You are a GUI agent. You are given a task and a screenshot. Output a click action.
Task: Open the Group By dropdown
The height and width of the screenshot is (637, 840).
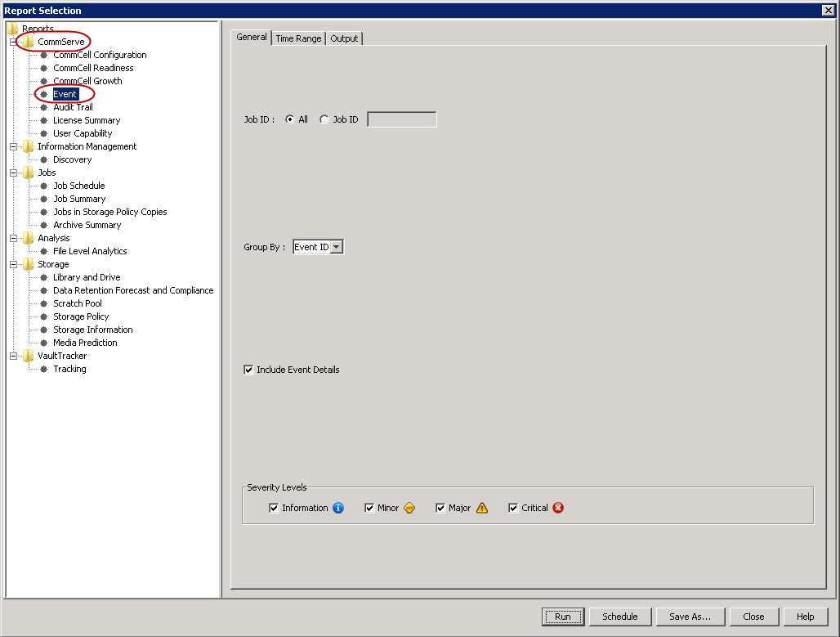pos(337,247)
